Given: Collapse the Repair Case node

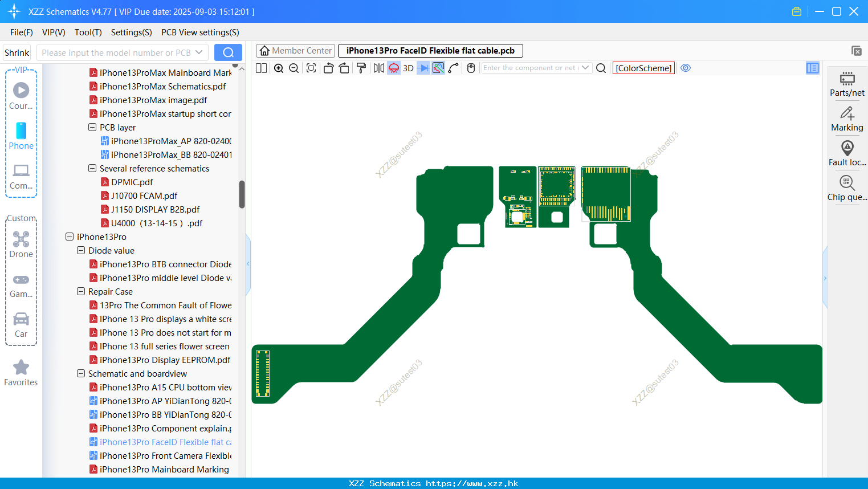Looking at the screenshot, I should [x=81, y=291].
